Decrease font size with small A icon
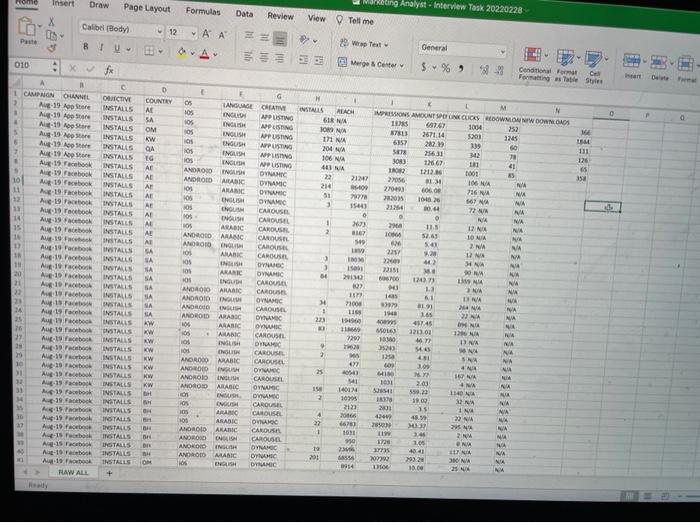The image size is (700, 523). (222, 35)
